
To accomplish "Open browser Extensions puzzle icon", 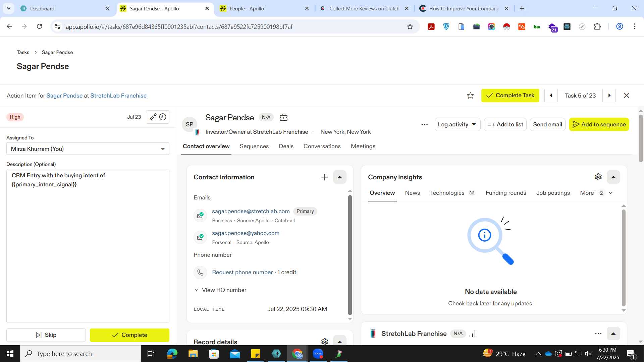I will [597, 26].
